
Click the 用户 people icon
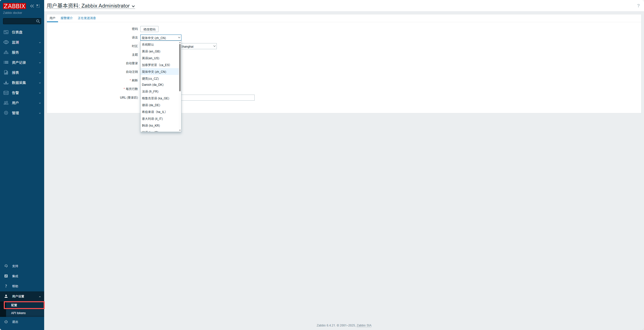click(x=6, y=103)
